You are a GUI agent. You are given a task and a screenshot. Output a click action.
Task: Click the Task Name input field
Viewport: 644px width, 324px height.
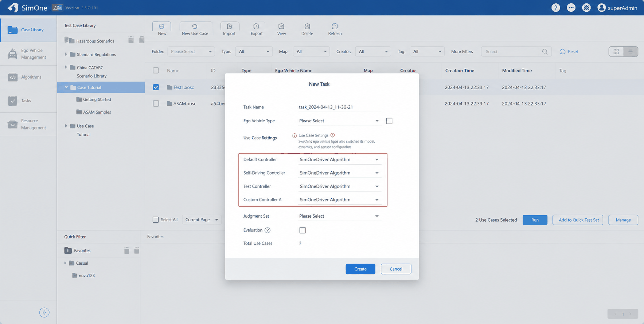[x=339, y=107]
